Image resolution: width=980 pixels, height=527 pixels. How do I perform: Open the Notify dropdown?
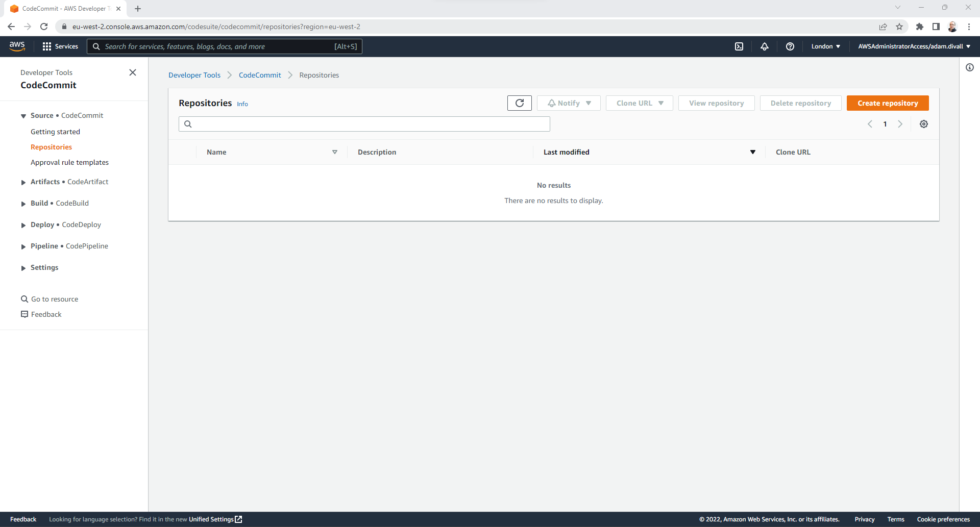569,103
